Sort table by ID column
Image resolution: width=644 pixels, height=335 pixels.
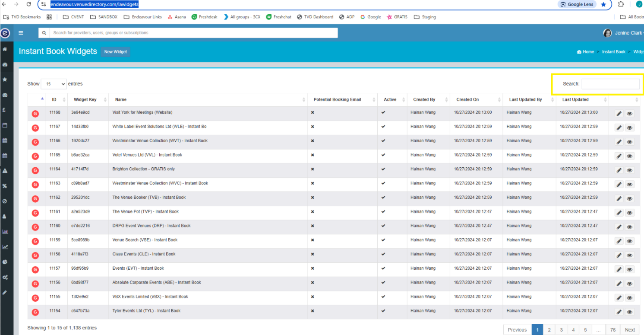point(57,99)
